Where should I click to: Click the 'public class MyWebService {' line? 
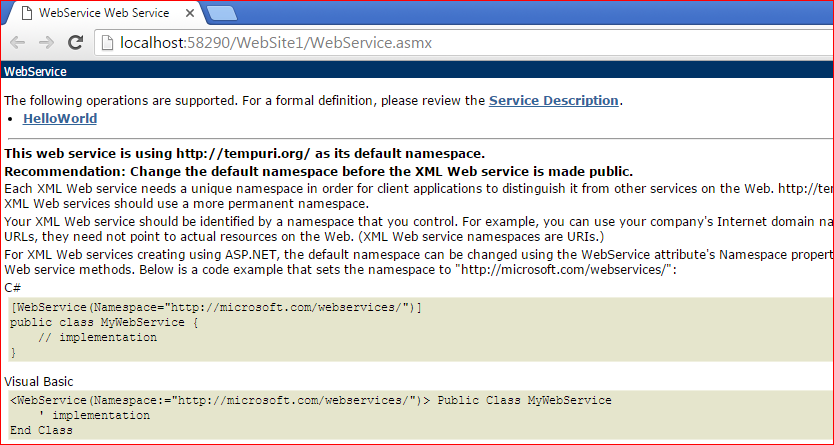click(x=104, y=323)
